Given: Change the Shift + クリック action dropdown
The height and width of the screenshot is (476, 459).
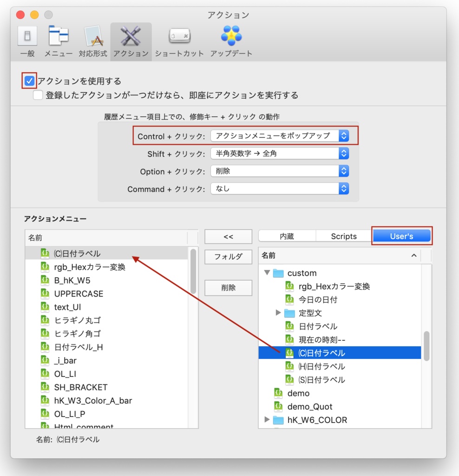Looking at the screenshot, I should [x=279, y=153].
